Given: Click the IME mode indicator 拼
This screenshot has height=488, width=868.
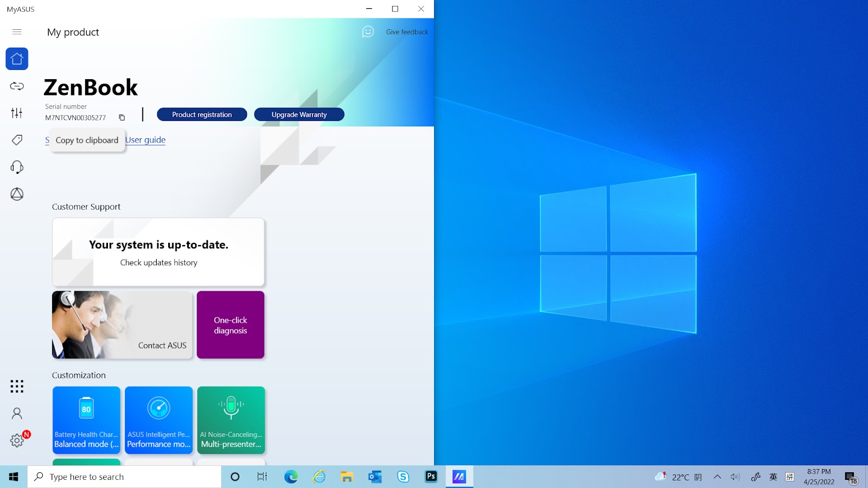Looking at the screenshot, I should pyautogui.click(x=790, y=477).
